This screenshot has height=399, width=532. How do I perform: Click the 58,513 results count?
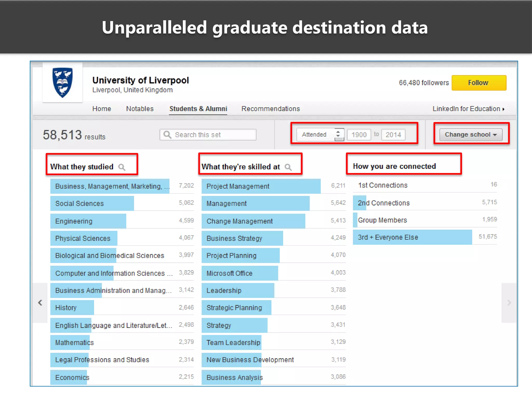click(74, 135)
